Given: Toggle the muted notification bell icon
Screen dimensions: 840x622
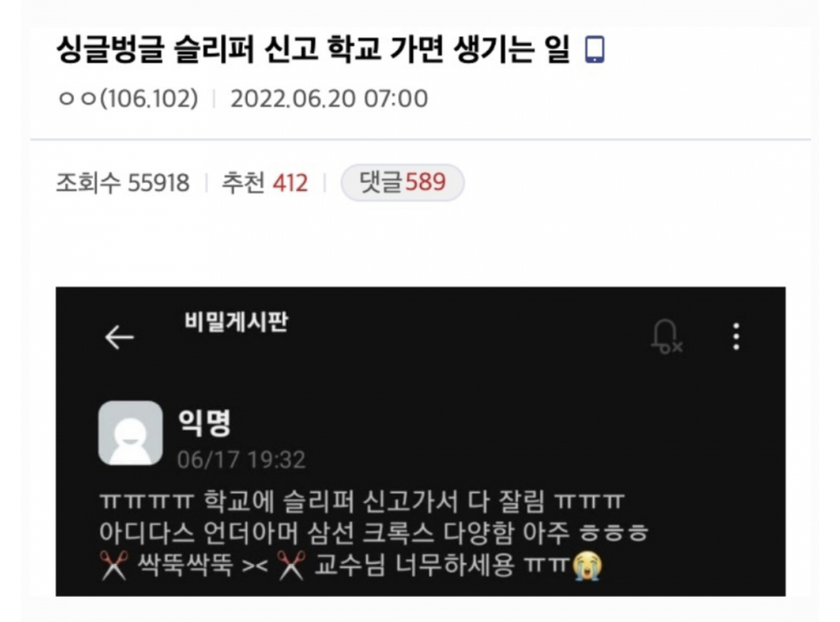Looking at the screenshot, I should pos(666,336).
